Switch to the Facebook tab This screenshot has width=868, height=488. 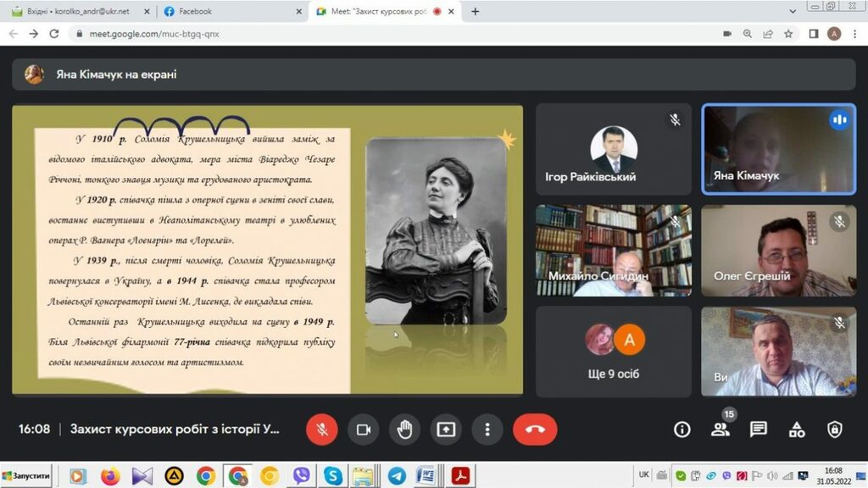229,12
